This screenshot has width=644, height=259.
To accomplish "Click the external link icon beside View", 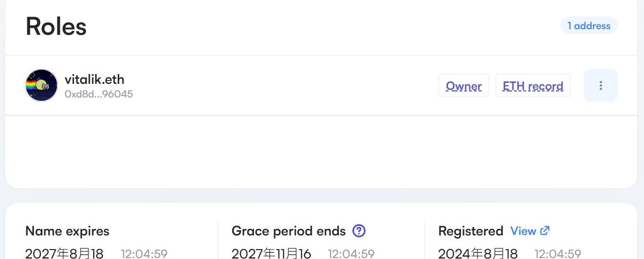I will click(545, 231).
